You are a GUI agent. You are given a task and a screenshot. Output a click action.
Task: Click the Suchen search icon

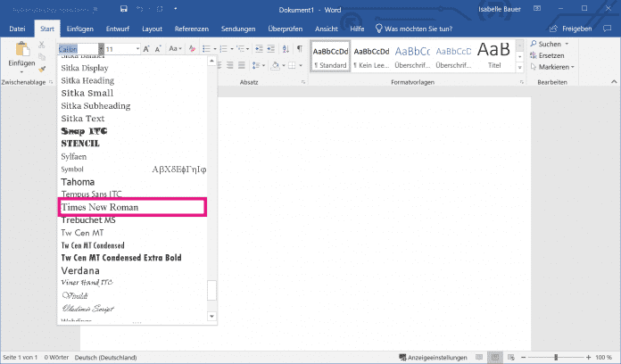(533, 43)
